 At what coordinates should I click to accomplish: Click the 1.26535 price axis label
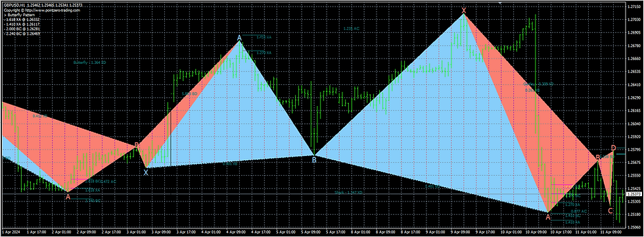(x=635, y=72)
